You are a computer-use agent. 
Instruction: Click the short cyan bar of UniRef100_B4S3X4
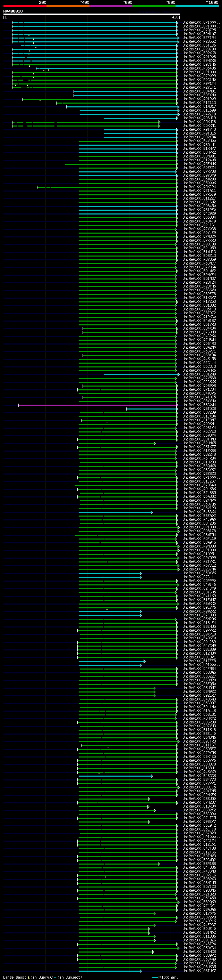(x=116, y=512)
